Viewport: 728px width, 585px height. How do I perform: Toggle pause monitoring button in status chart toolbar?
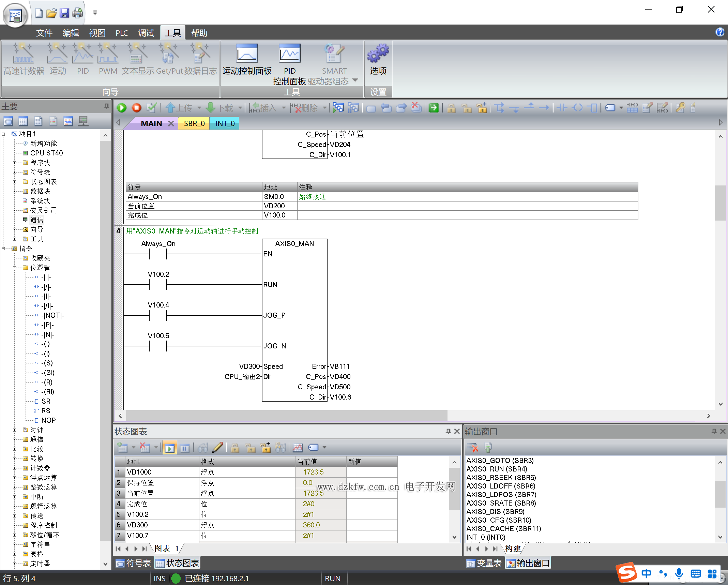tap(185, 448)
